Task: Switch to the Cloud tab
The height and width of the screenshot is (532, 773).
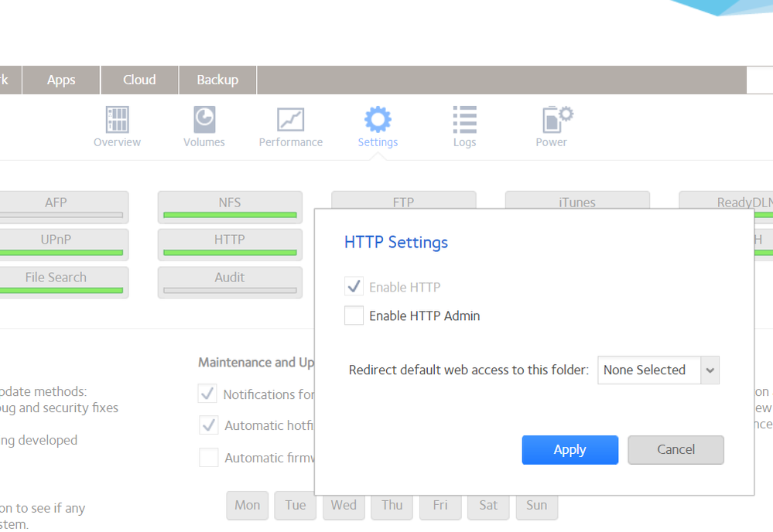Action: pos(139,80)
